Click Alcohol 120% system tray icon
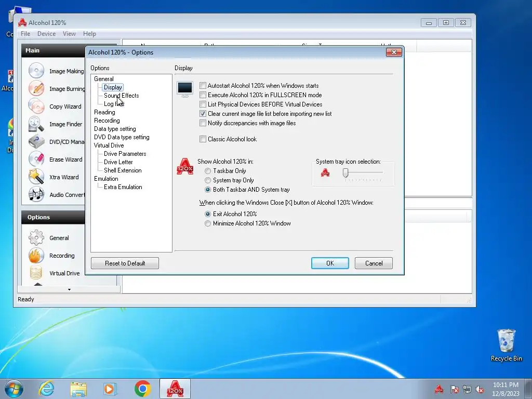Image resolution: width=532 pixels, height=399 pixels. [x=439, y=389]
